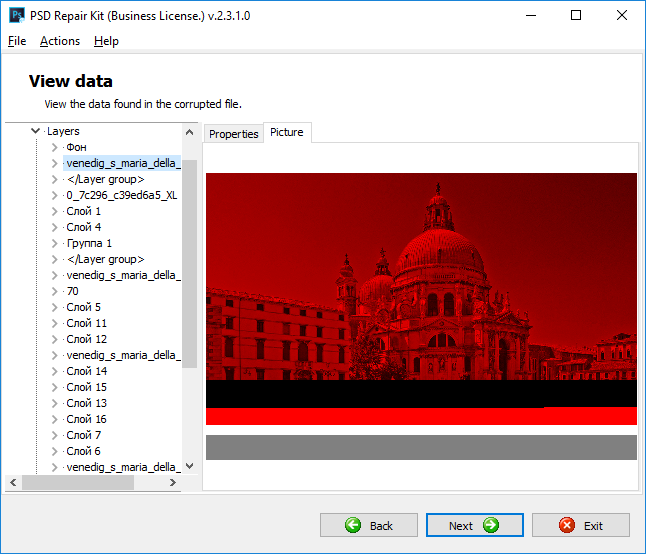
Task: Click the tree's scroll down arrow
Action: click(x=190, y=466)
